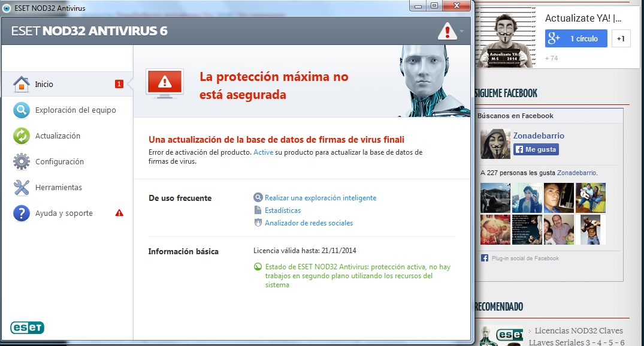
Task: Click the muscular man Facebook fan photo
Action: pos(591,230)
